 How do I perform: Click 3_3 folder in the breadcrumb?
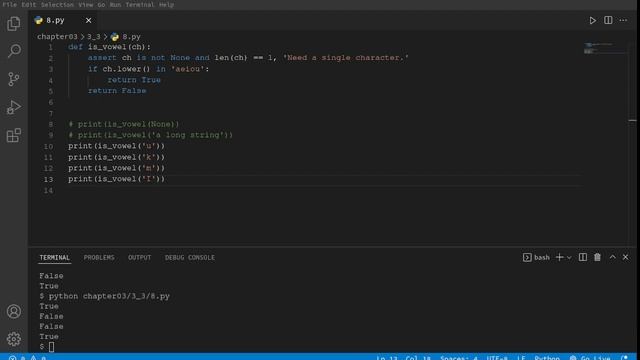[x=93, y=37]
